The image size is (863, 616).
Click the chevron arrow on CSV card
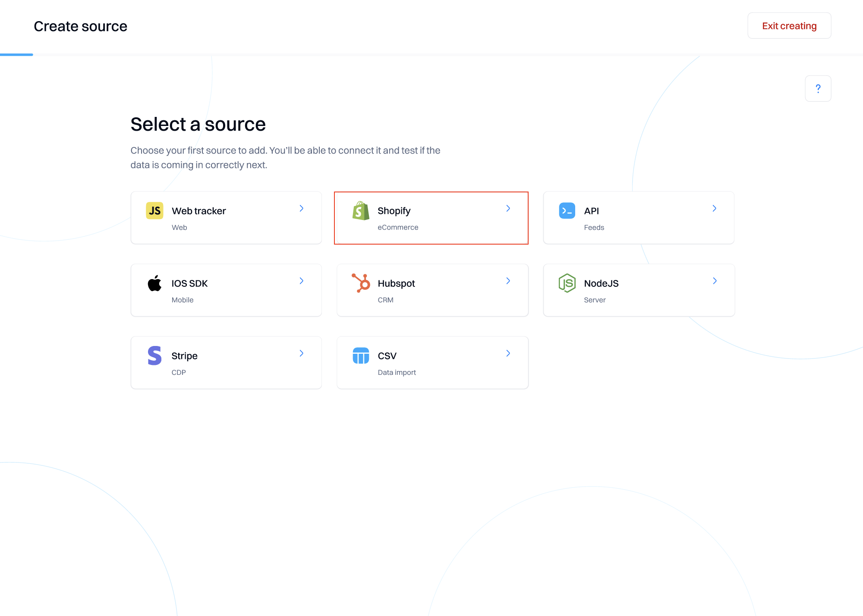click(508, 353)
